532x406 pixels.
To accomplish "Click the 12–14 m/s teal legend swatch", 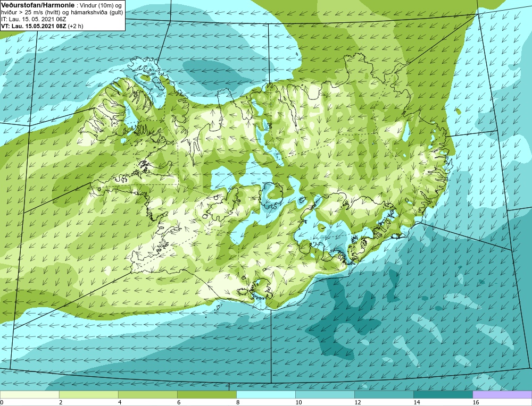I will pyautogui.click(x=384, y=394).
